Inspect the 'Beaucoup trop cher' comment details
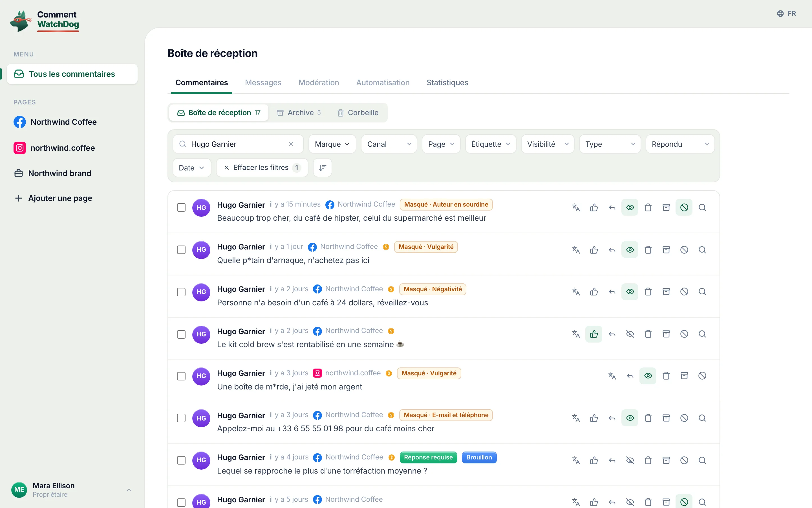812x508 pixels. coord(702,208)
